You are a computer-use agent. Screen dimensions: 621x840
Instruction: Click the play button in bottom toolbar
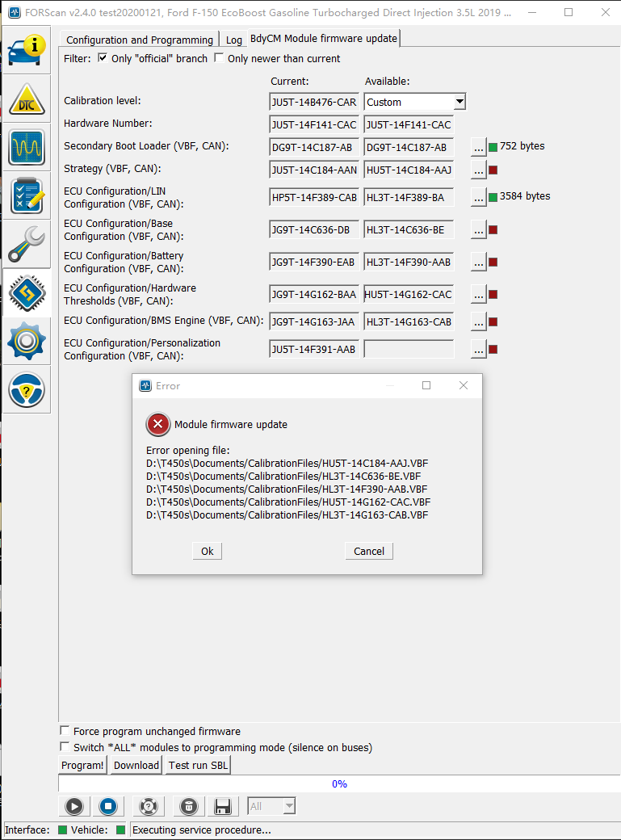click(x=73, y=806)
